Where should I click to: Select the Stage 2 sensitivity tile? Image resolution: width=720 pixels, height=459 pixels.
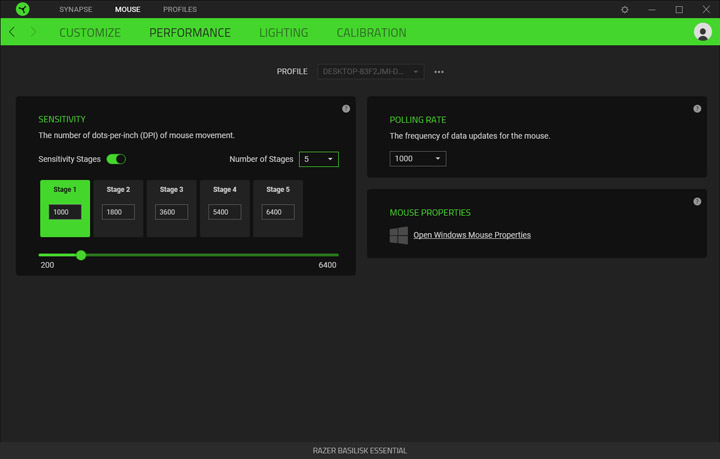[x=118, y=208]
